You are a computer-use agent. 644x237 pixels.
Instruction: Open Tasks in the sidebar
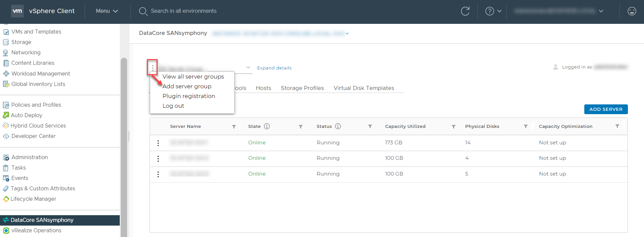tap(18, 168)
